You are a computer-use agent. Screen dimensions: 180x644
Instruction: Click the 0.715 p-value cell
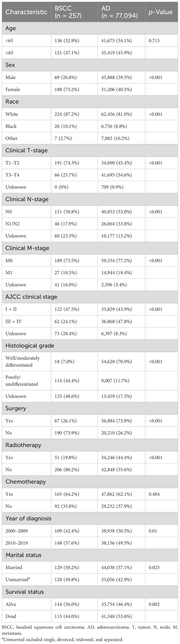pos(154,40)
